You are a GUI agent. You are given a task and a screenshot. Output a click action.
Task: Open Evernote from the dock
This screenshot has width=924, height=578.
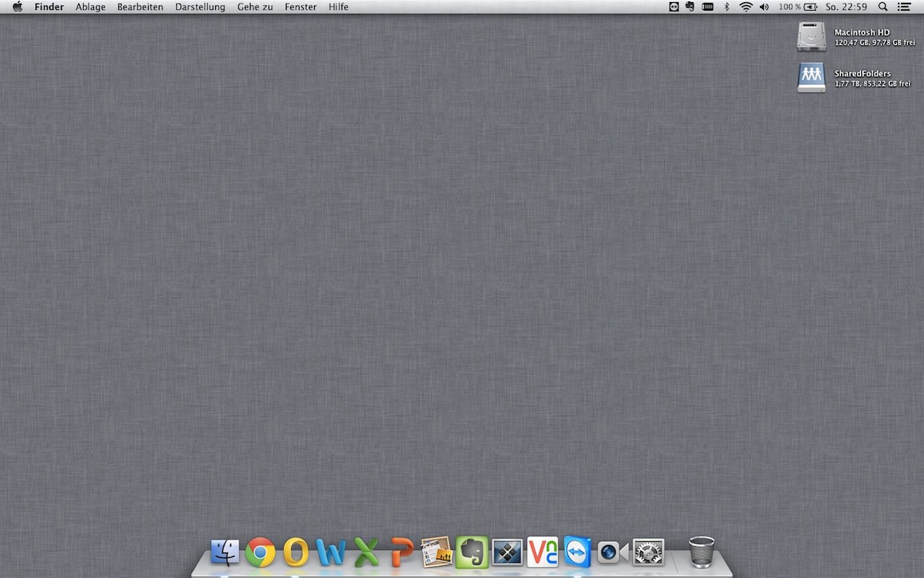pyautogui.click(x=472, y=553)
